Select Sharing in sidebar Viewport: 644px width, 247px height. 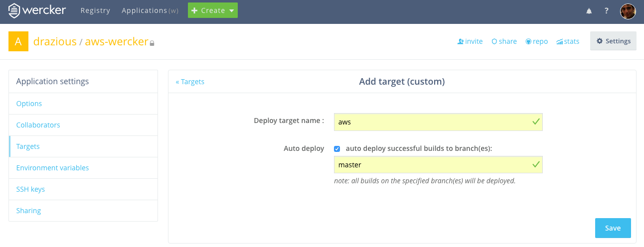tap(83, 211)
